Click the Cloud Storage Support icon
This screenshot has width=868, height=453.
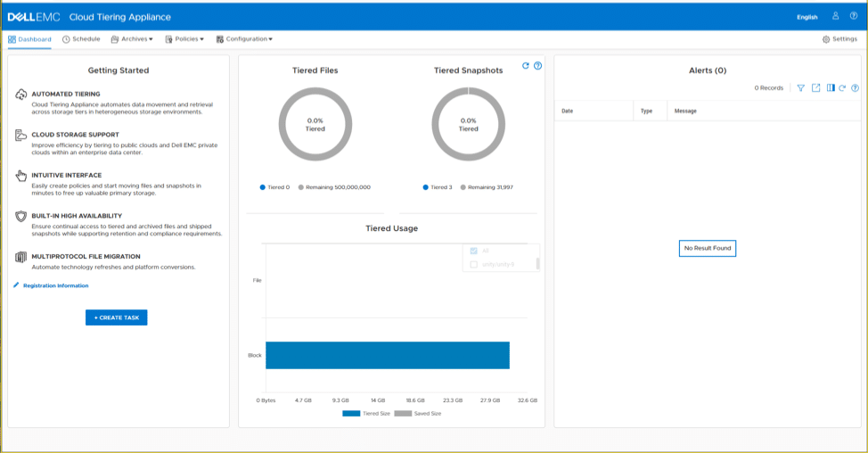click(x=20, y=136)
